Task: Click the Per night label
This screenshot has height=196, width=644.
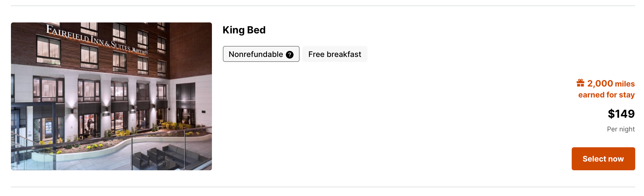Action: click(x=621, y=129)
